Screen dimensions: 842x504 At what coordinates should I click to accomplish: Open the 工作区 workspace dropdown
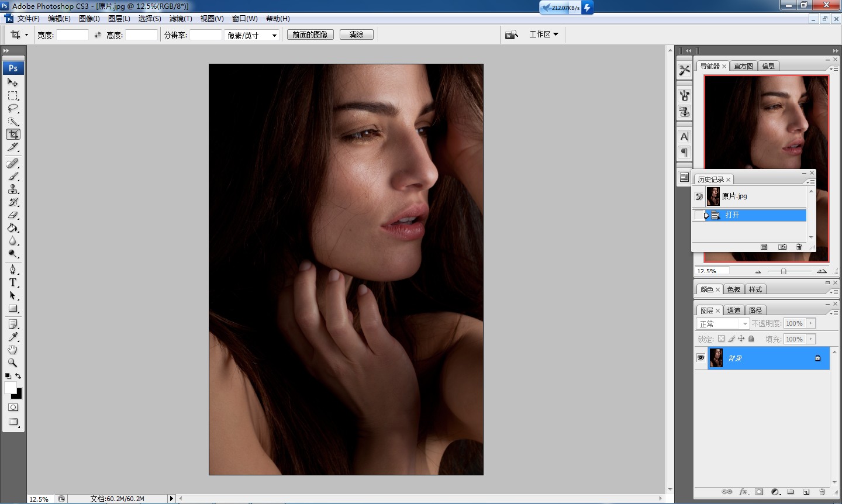(543, 34)
